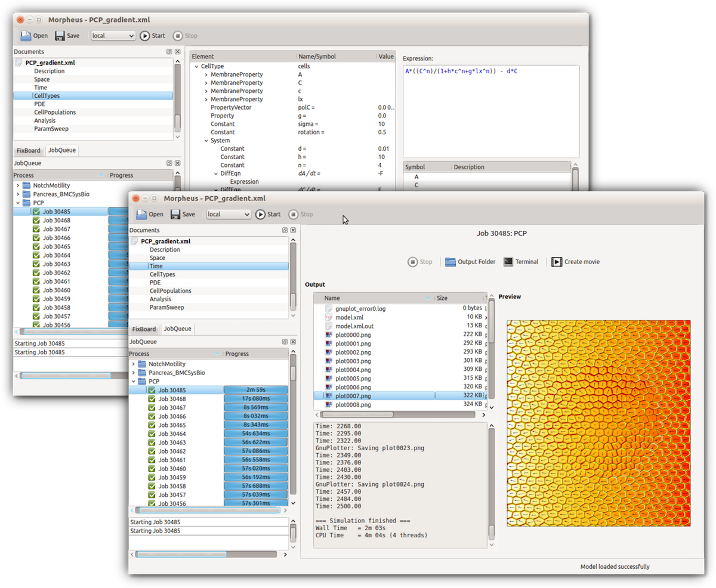Select CellPopulations in front Documents tree
Screen dimensions: 716x588
170,291
